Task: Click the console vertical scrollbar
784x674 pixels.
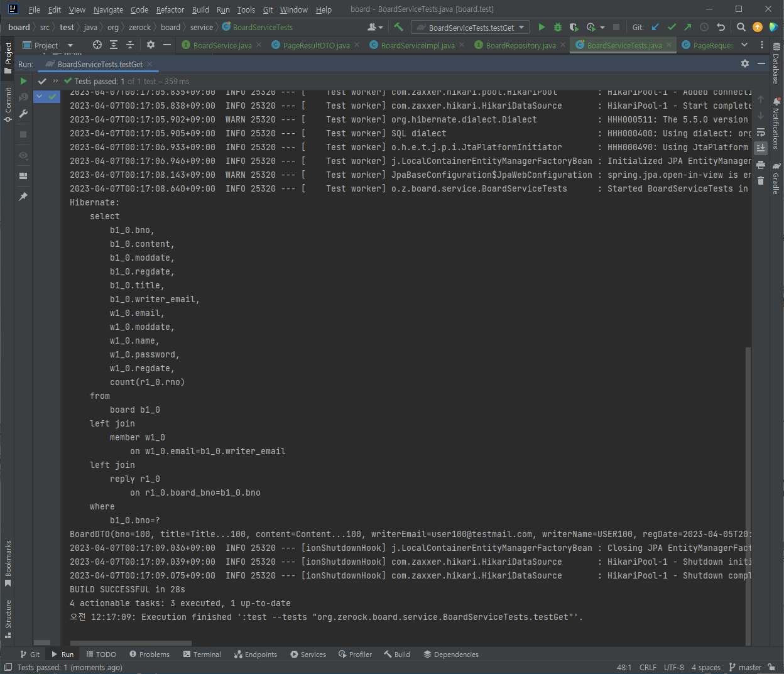Action: coord(748,495)
